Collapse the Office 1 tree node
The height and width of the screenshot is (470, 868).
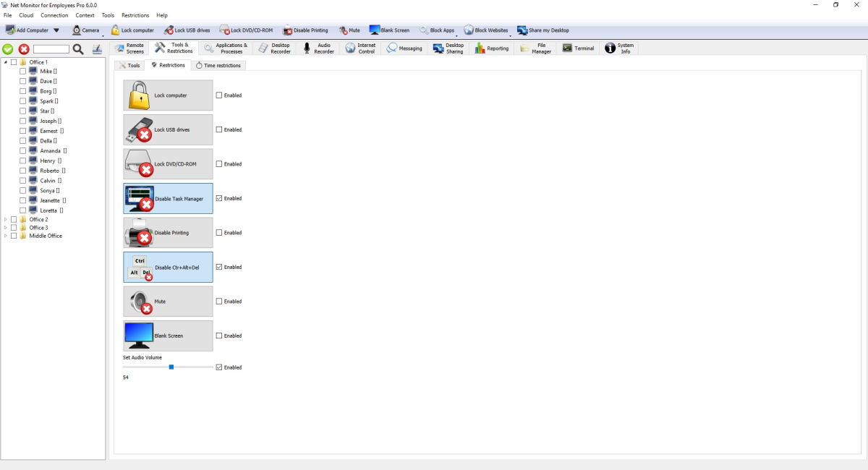pyautogui.click(x=6, y=62)
